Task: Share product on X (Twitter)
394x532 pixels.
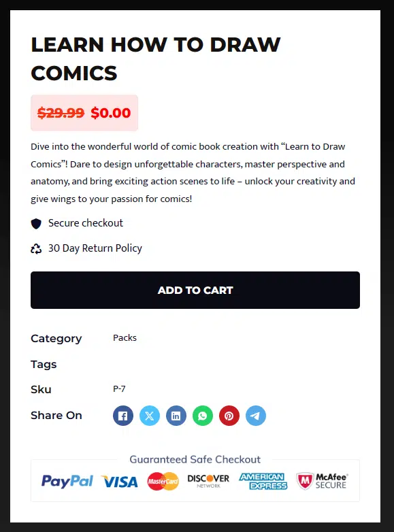Action: pyautogui.click(x=149, y=416)
